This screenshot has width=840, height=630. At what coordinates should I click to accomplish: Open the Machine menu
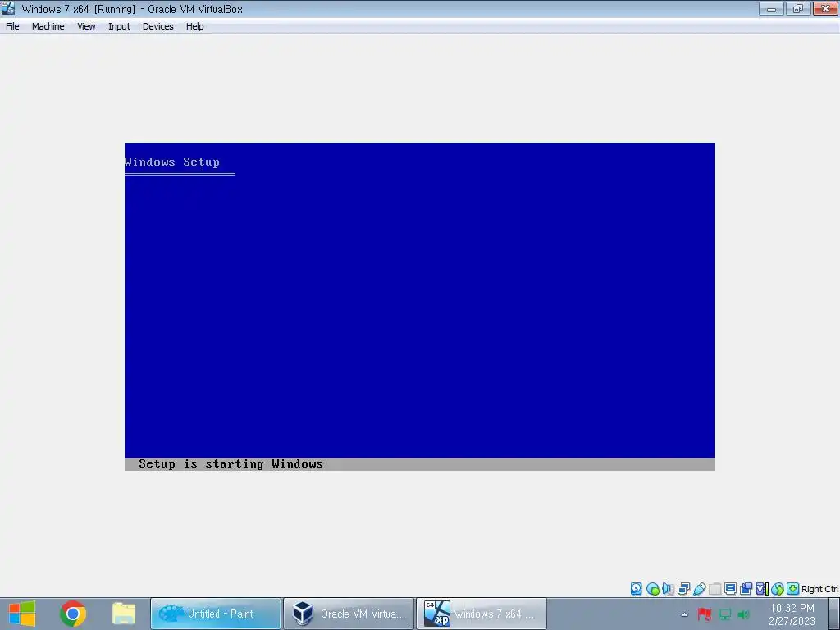coord(48,26)
